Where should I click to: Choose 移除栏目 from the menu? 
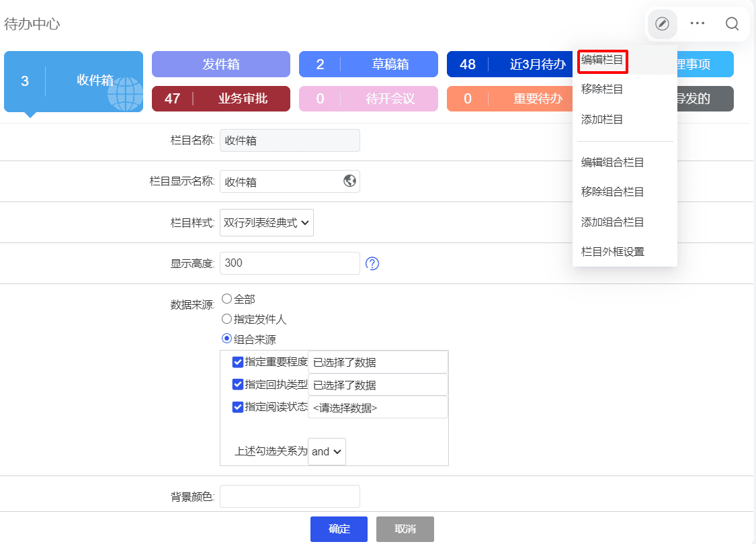(602, 89)
